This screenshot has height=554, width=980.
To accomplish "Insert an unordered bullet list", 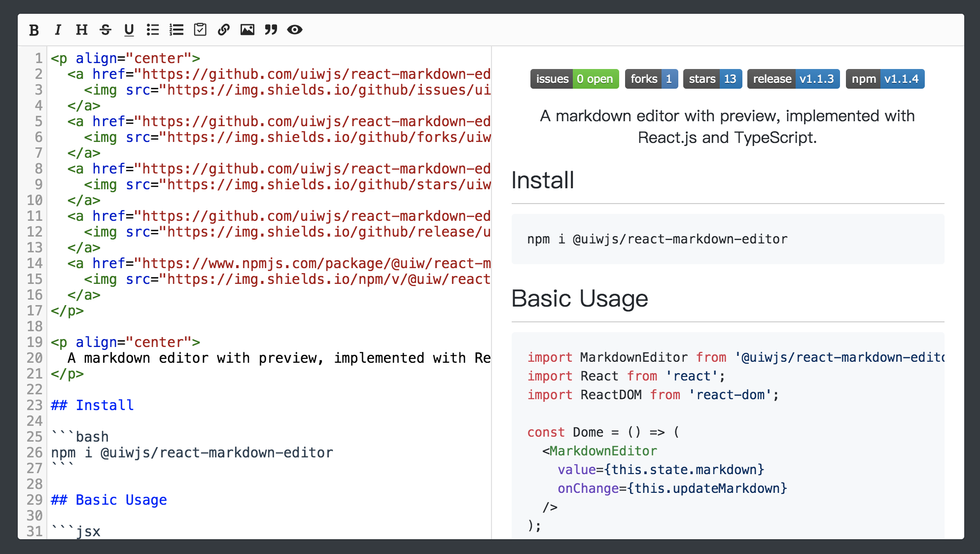I will tap(153, 30).
